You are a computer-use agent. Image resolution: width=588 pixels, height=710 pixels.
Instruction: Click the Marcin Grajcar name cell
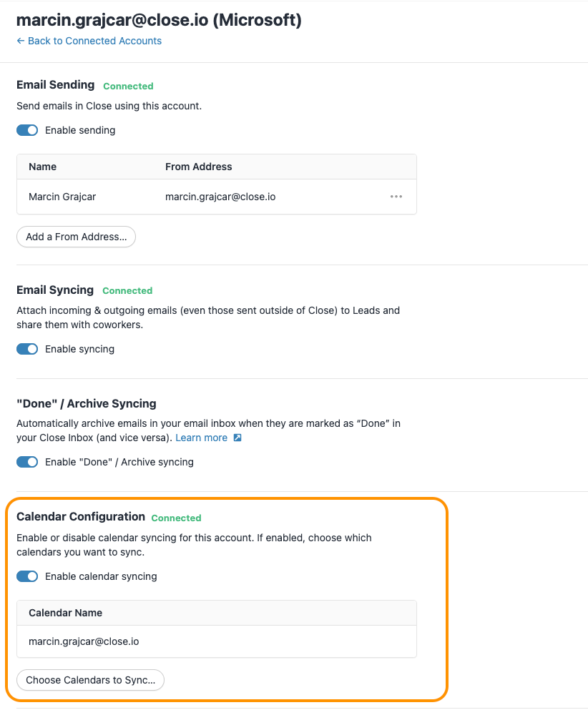click(62, 197)
